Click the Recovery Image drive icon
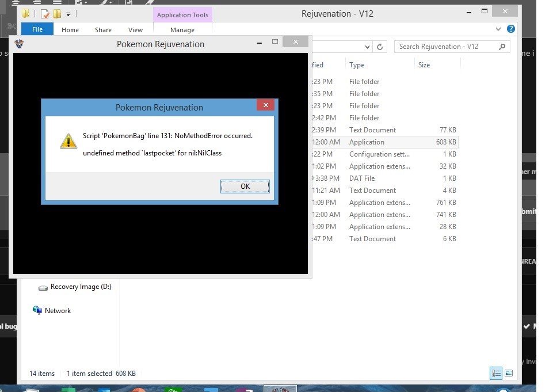Viewport: 553px width, 392px height. pos(43,288)
